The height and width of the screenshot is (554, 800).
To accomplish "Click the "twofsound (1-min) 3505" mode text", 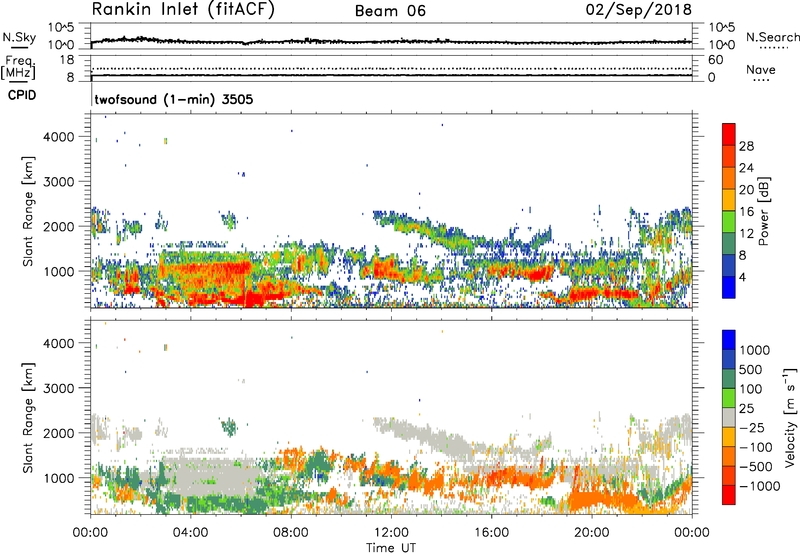I will point(174,99).
